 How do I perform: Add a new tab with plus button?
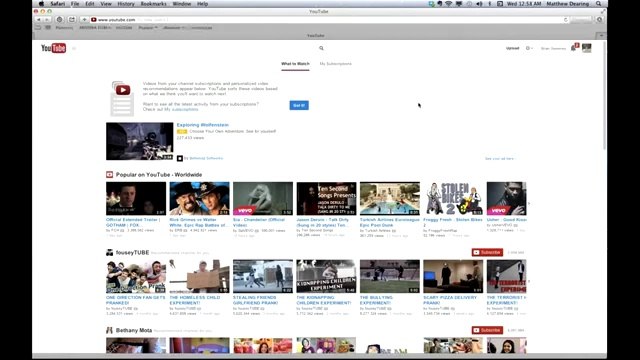(601, 36)
